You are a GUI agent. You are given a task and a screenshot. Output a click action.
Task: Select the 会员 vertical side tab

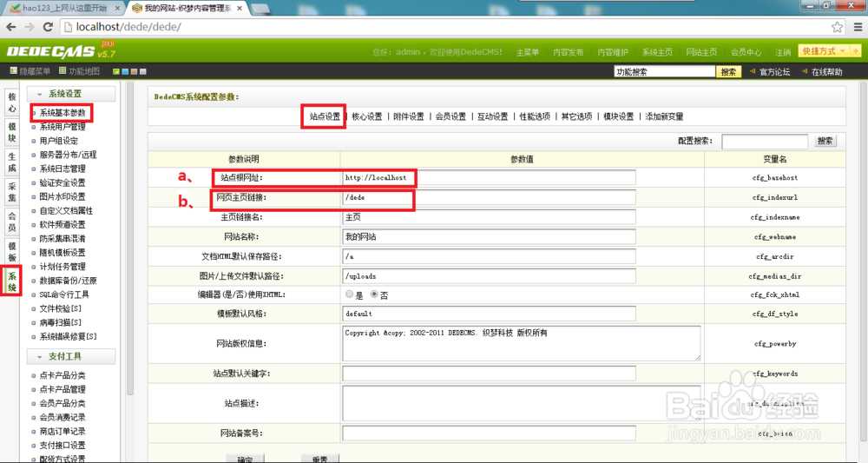click(x=11, y=222)
